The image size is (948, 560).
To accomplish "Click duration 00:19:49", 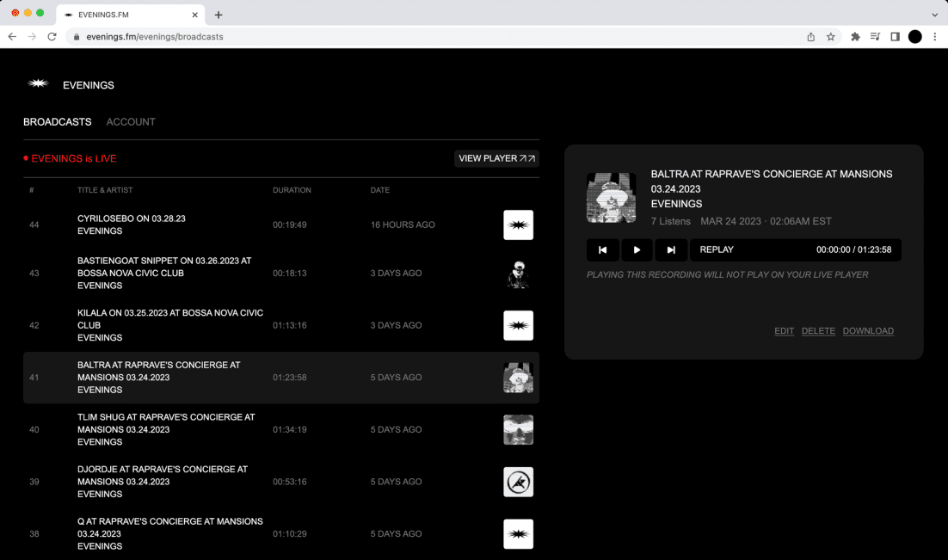I will click(290, 225).
